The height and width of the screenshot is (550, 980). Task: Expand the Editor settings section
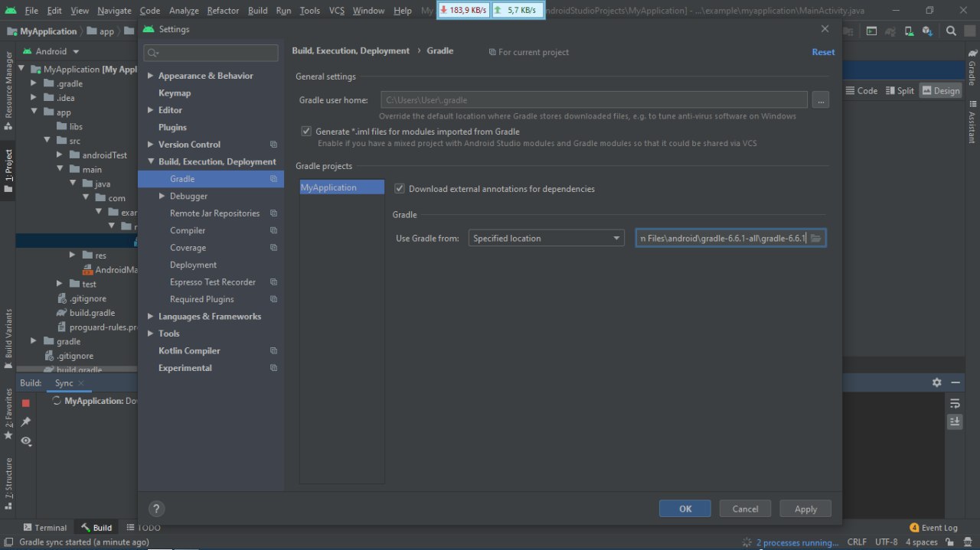click(x=151, y=110)
